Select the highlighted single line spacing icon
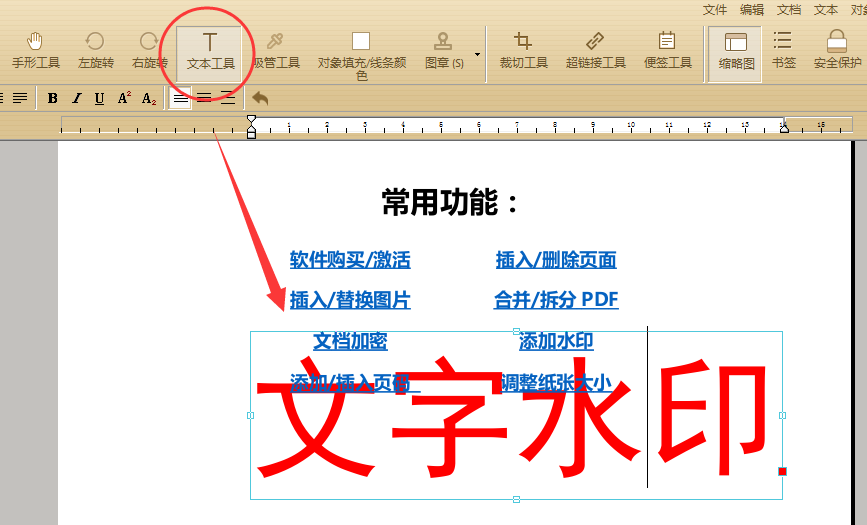867x525 pixels. coord(180,98)
